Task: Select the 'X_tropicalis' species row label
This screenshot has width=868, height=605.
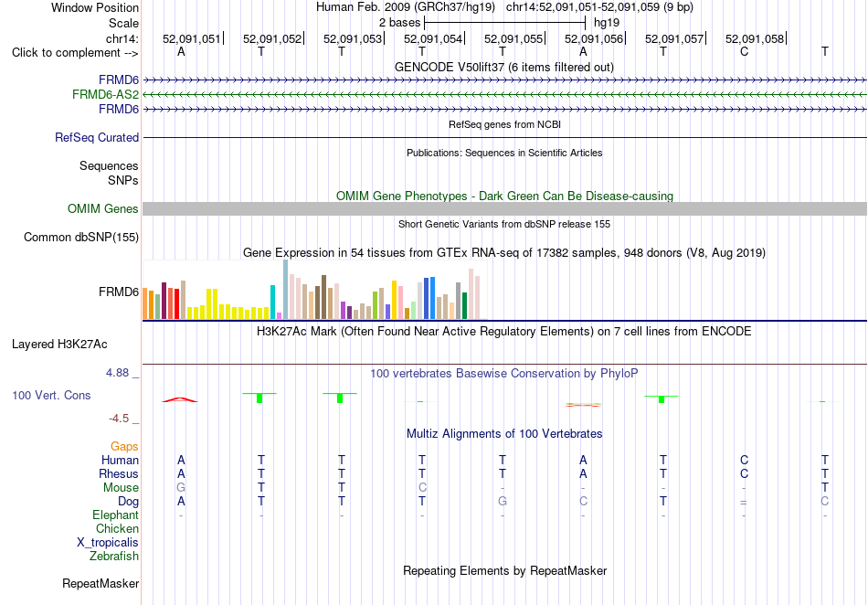Action: (108, 543)
